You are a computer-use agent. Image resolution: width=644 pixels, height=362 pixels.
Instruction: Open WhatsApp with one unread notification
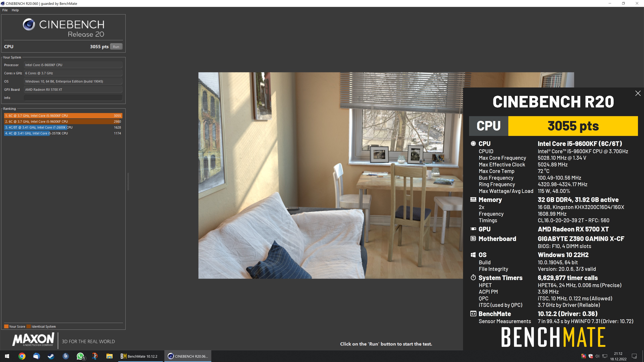(x=80, y=356)
